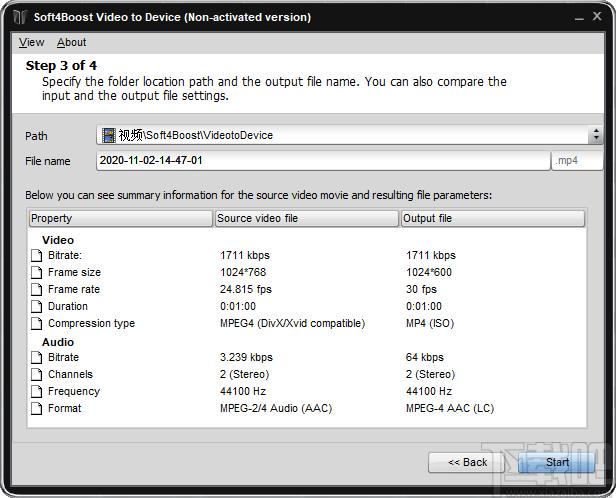This screenshot has width=616, height=498.
Task: Select the Duration row label
Action: [x=68, y=306]
